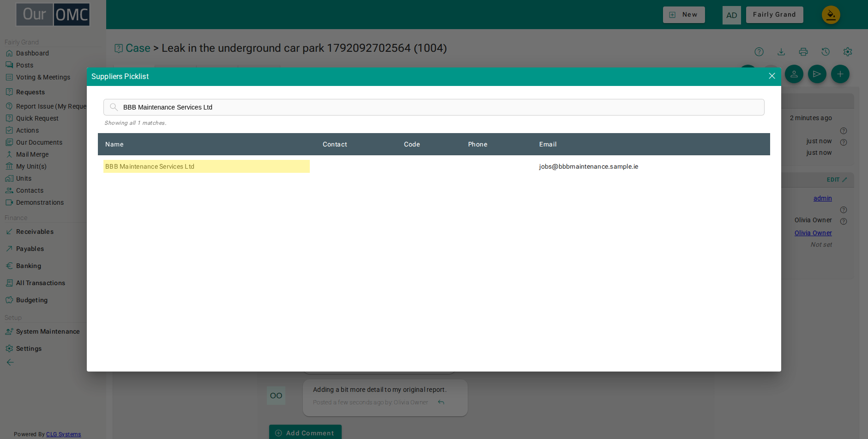Open System Maintenance in Setup
868x439 pixels.
tap(48, 331)
